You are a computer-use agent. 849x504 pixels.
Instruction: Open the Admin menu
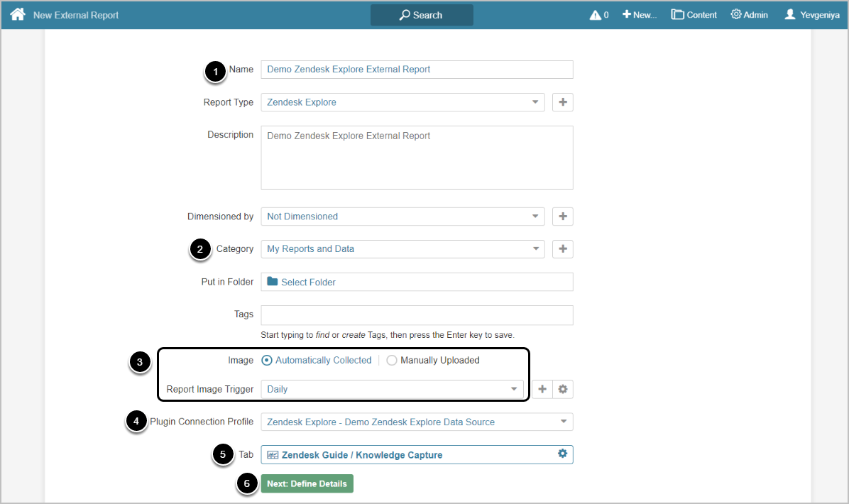tap(749, 15)
